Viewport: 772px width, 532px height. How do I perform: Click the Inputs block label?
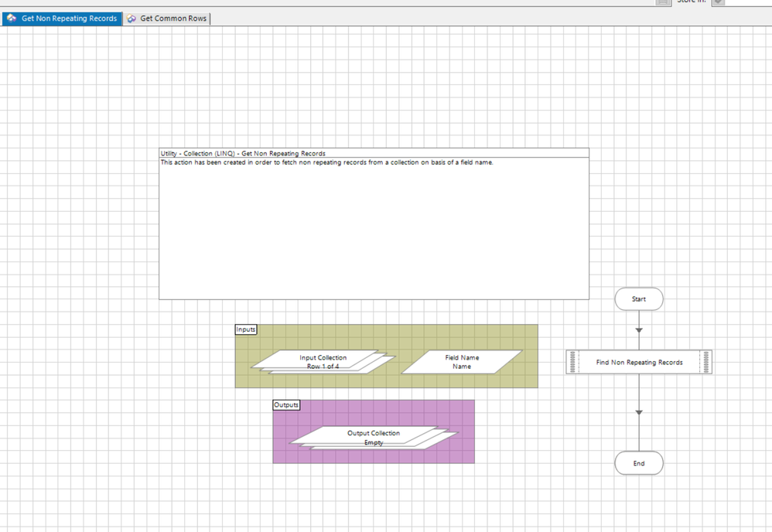tap(246, 329)
